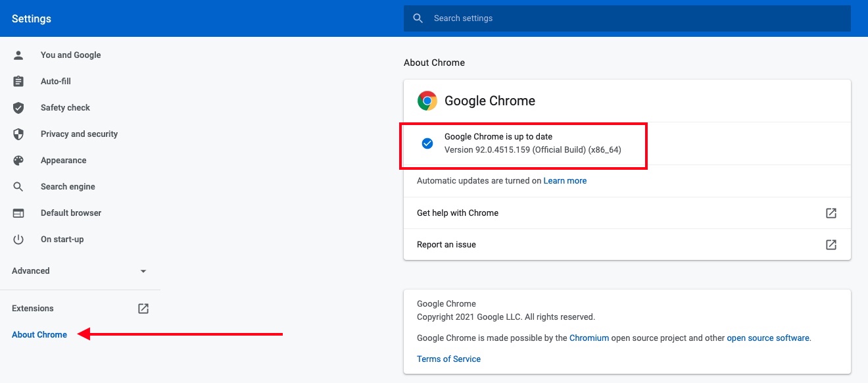Open Default browser settings
Screen dimensions: 868x383
[71, 213]
